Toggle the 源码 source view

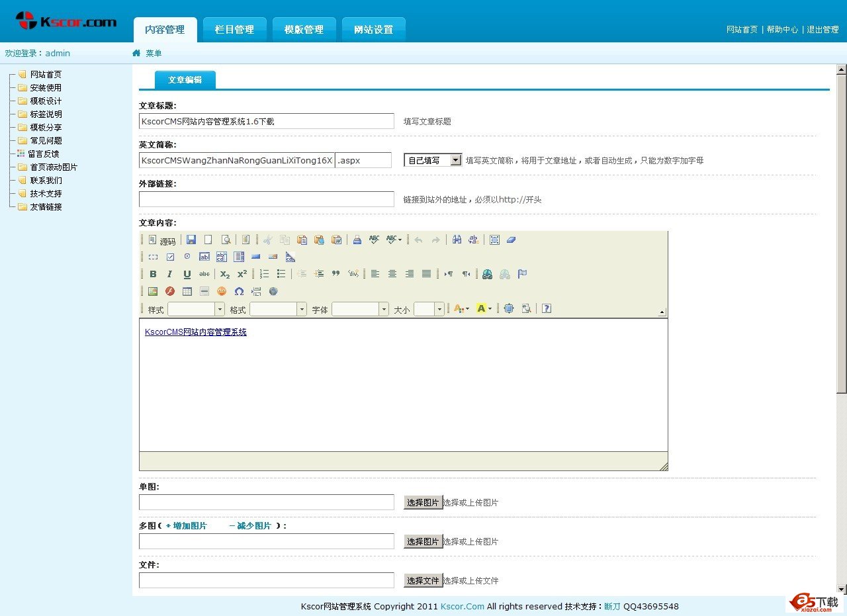coord(162,240)
